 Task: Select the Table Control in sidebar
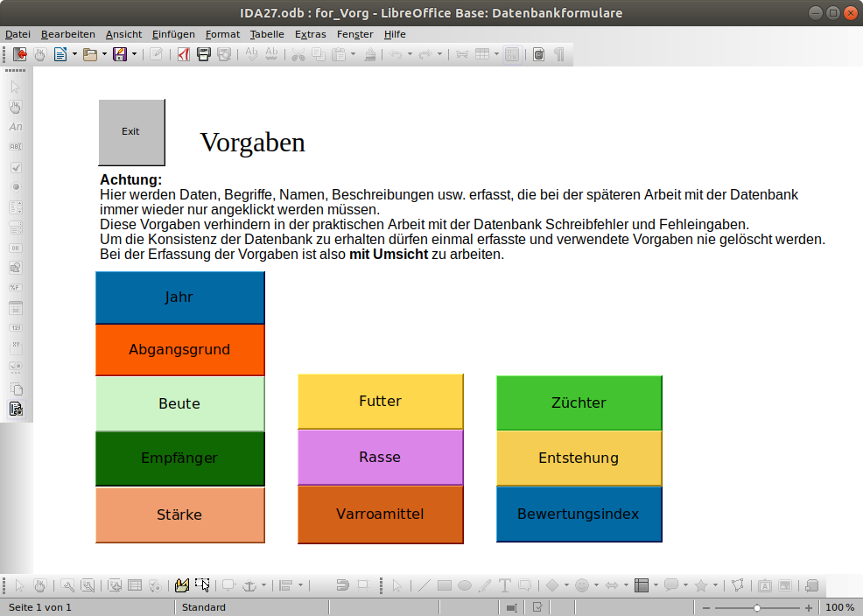[x=16, y=308]
